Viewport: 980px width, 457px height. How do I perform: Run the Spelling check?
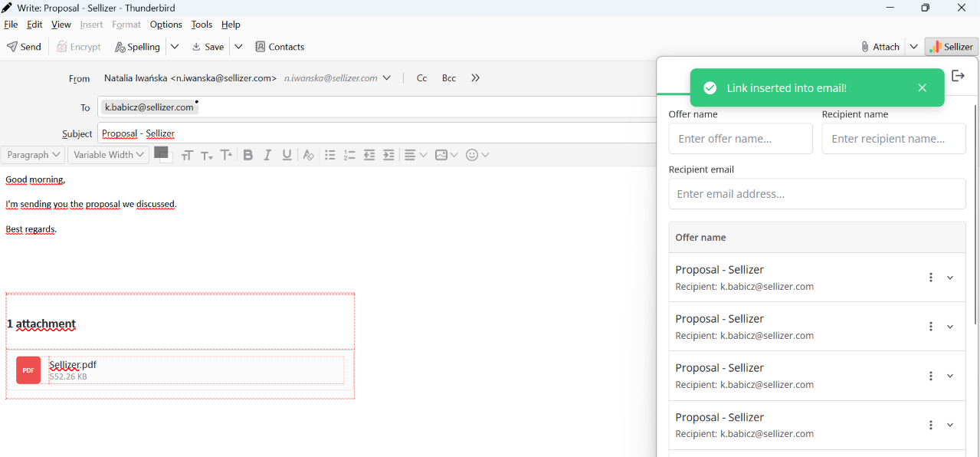(x=137, y=47)
